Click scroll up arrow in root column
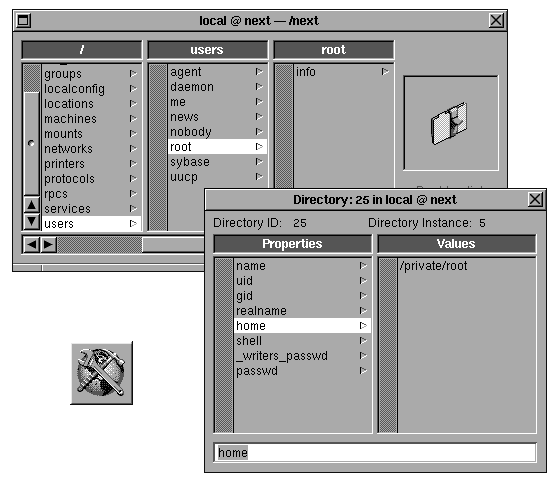Screen dimensions: 558x486 (31, 205)
